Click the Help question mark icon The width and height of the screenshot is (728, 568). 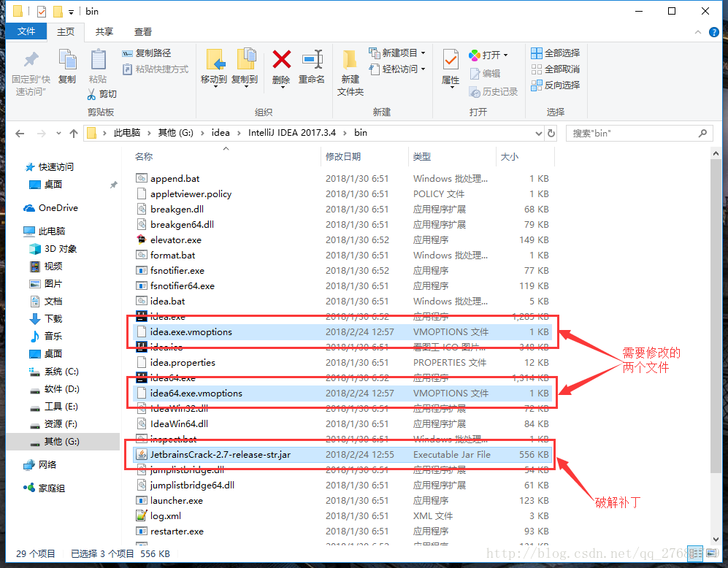[x=714, y=32]
